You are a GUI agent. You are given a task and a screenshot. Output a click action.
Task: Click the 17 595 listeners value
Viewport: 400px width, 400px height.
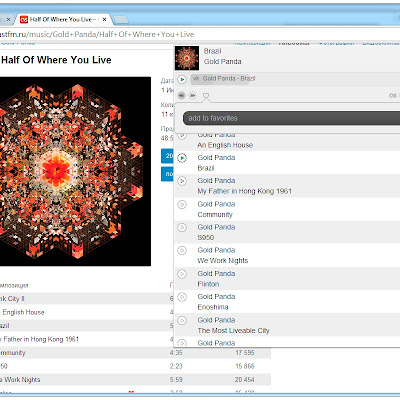point(245,352)
